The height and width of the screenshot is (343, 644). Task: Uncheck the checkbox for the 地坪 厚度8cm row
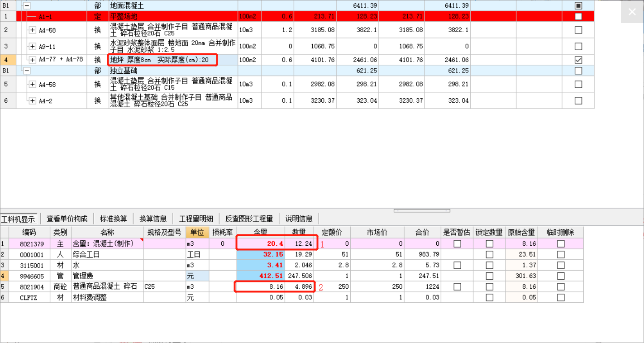point(578,60)
